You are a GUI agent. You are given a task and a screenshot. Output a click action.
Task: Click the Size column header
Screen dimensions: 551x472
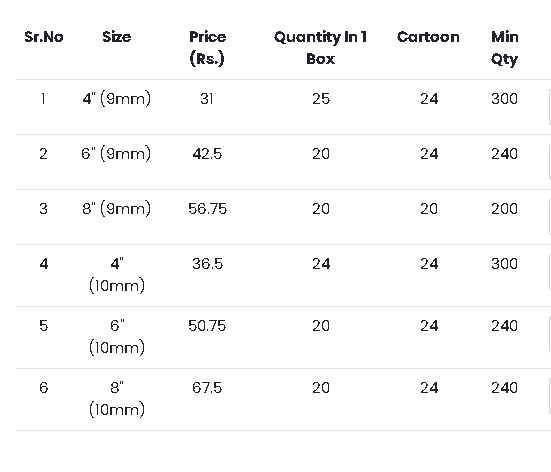coord(117,37)
